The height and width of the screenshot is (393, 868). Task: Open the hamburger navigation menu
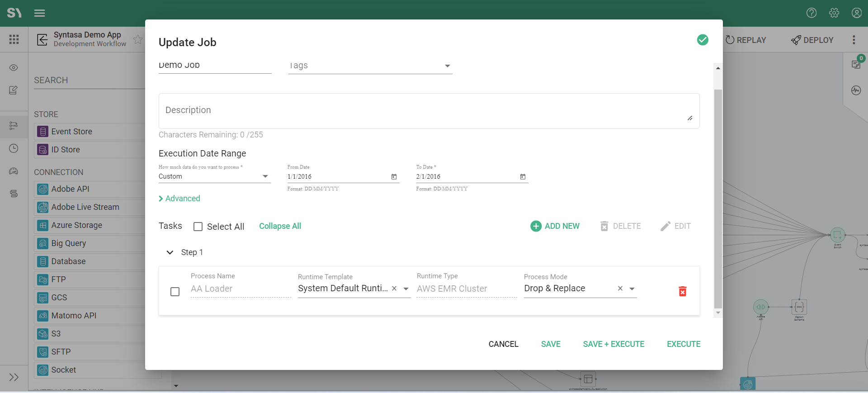point(40,13)
